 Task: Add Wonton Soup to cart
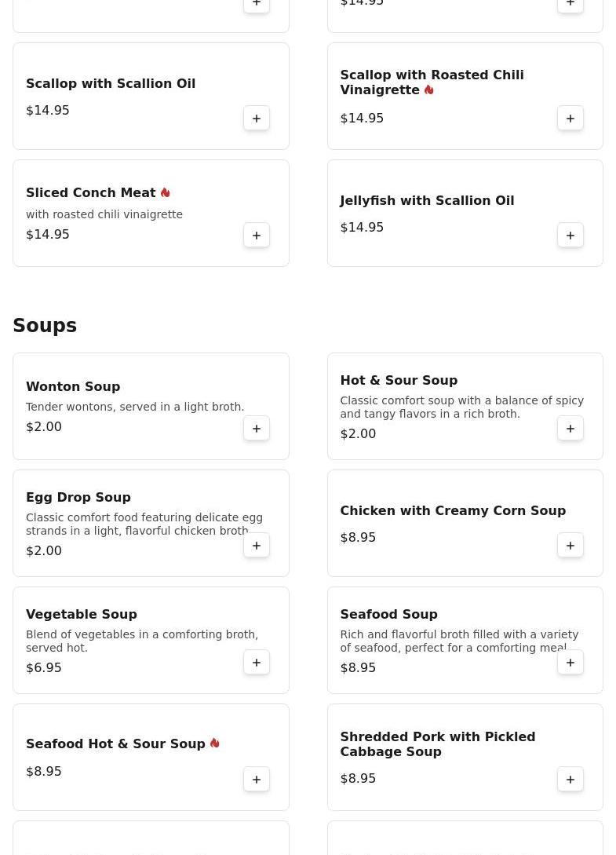coord(257,429)
